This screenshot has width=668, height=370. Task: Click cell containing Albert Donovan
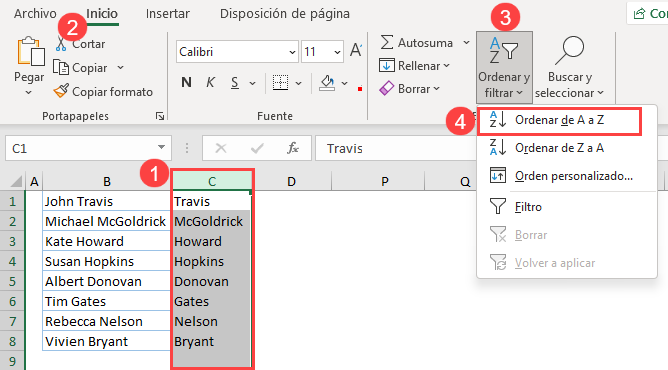pyautogui.click(x=107, y=281)
